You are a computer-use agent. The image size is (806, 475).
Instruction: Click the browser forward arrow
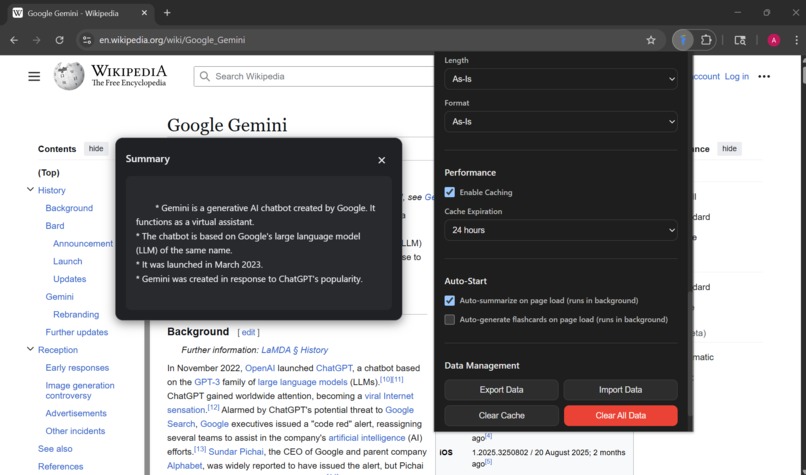click(x=36, y=40)
